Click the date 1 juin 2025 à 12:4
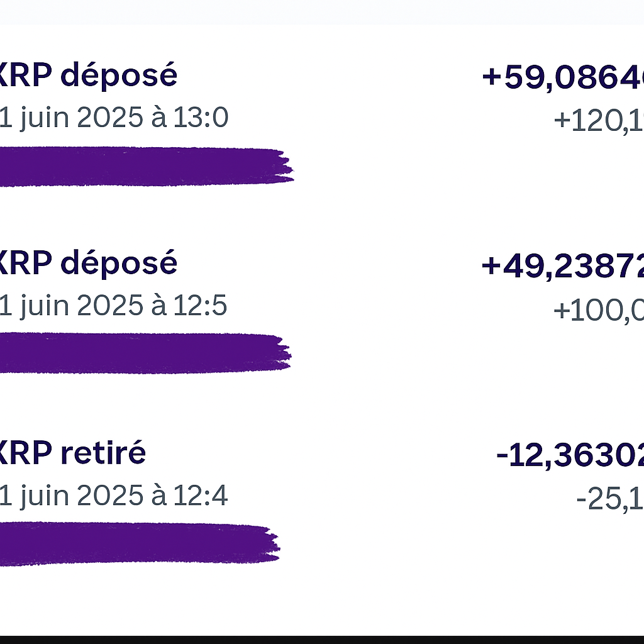The width and height of the screenshot is (644, 644). (x=113, y=496)
